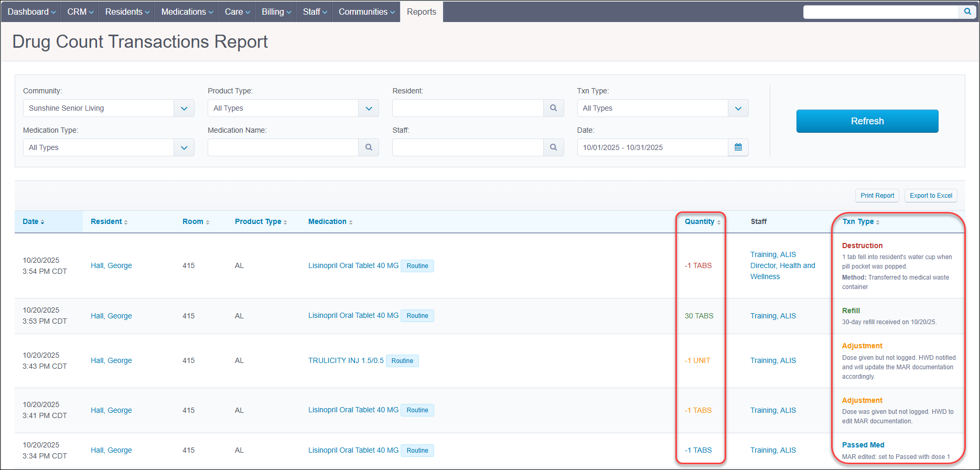
Task: Open the Billing menu
Action: 276,12
